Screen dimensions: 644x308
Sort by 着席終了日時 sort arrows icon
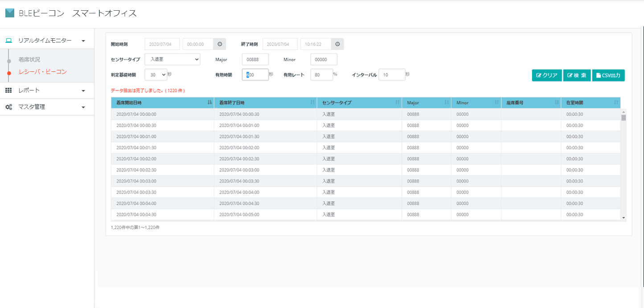pos(312,103)
